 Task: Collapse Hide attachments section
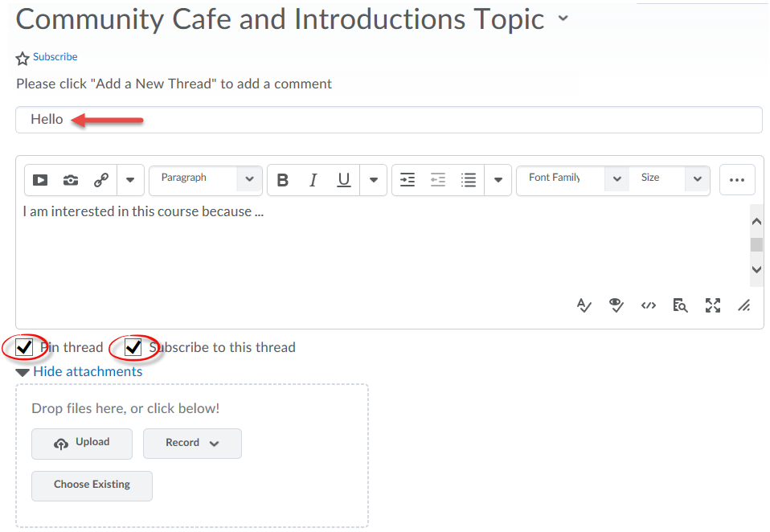88,371
